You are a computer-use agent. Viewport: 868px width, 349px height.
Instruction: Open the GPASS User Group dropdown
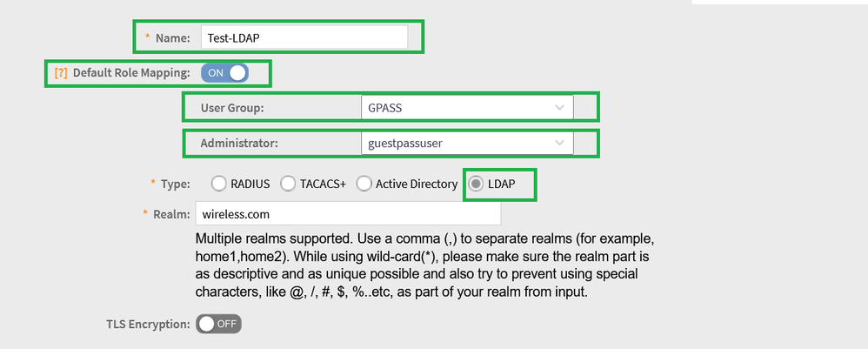[x=465, y=107]
